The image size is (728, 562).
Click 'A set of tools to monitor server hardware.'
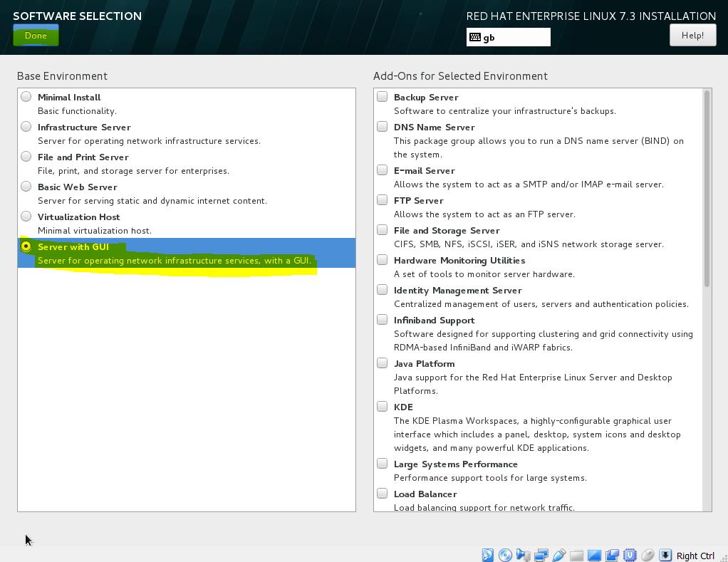tap(484, 274)
